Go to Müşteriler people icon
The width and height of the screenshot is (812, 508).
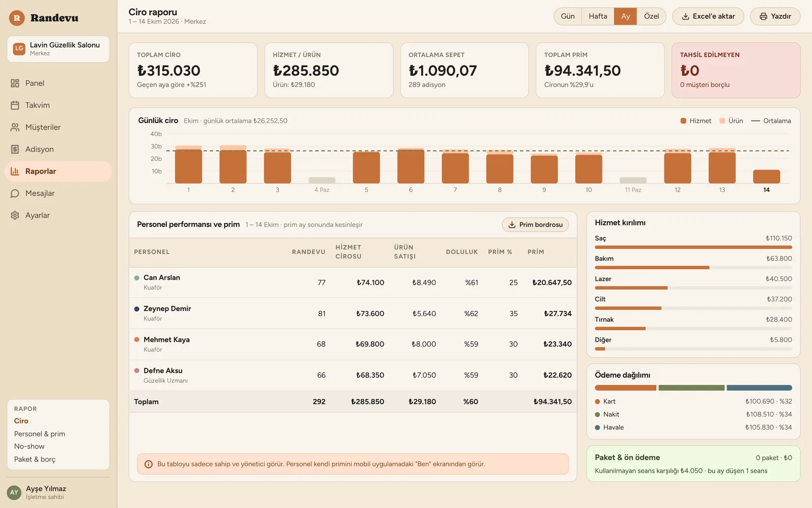(x=15, y=127)
